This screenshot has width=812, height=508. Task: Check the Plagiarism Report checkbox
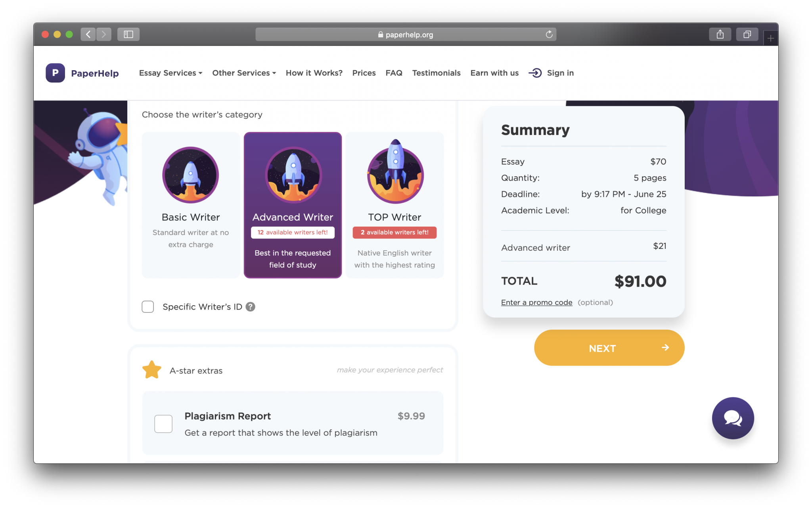(163, 424)
